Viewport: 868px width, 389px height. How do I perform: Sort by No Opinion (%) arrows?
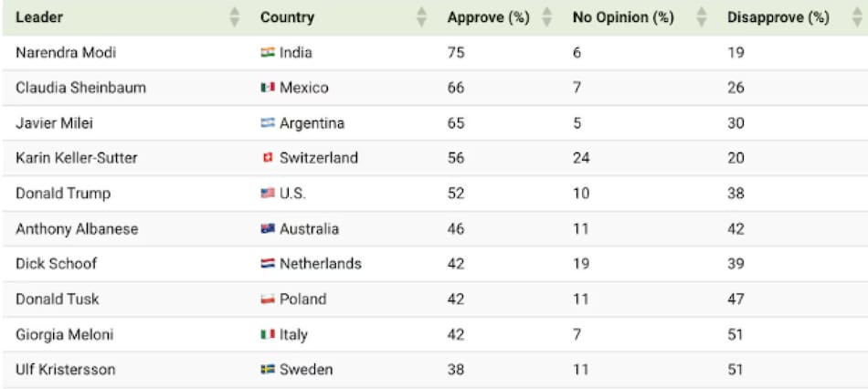click(x=702, y=17)
